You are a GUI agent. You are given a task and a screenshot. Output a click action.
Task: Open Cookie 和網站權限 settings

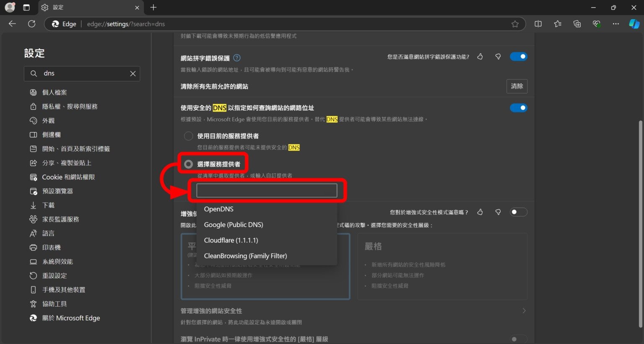[x=68, y=177]
